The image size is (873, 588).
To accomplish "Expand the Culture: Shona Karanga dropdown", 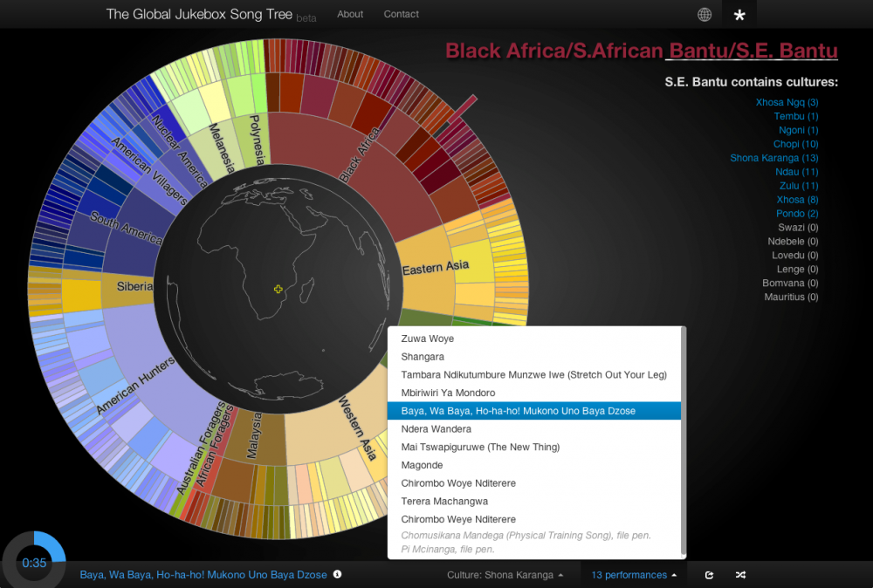I will (505, 575).
